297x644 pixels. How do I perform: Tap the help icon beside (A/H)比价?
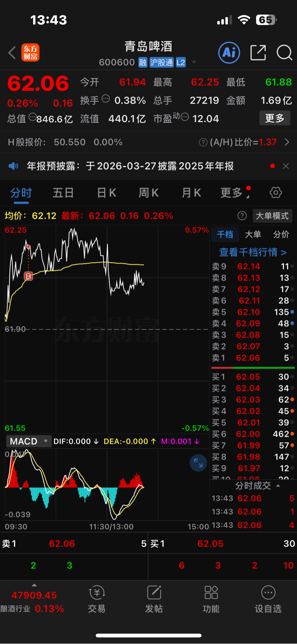pyautogui.click(x=203, y=143)
